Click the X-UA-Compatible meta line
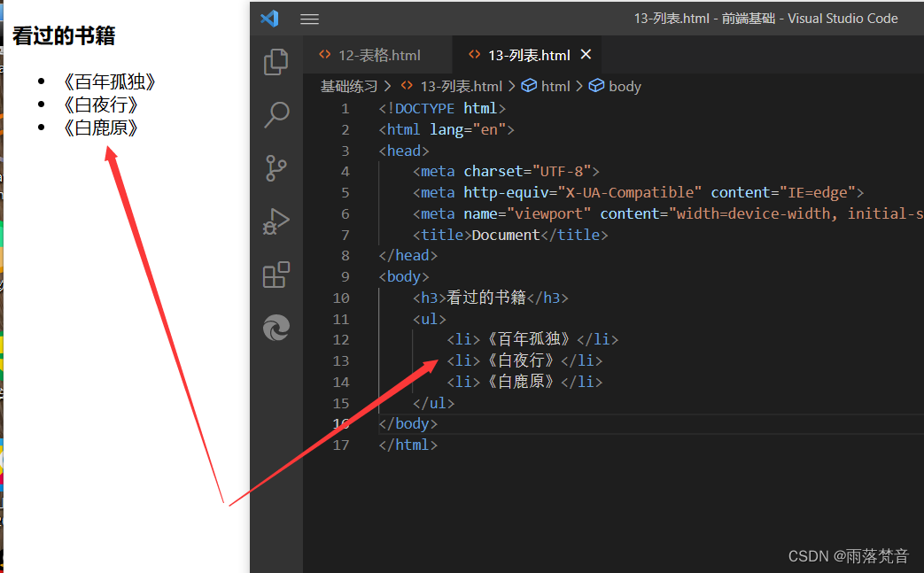Screen dimensions: 924x573 [638, 192]
